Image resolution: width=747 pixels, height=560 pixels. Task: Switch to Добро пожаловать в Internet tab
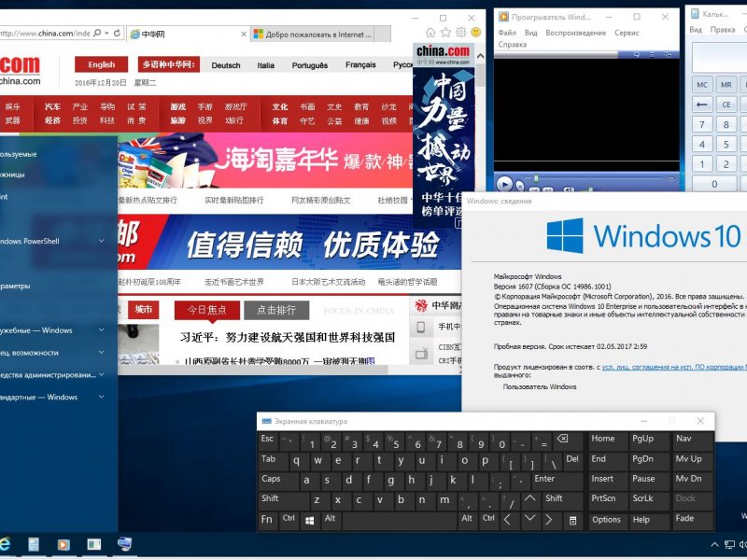coord(313,35)
